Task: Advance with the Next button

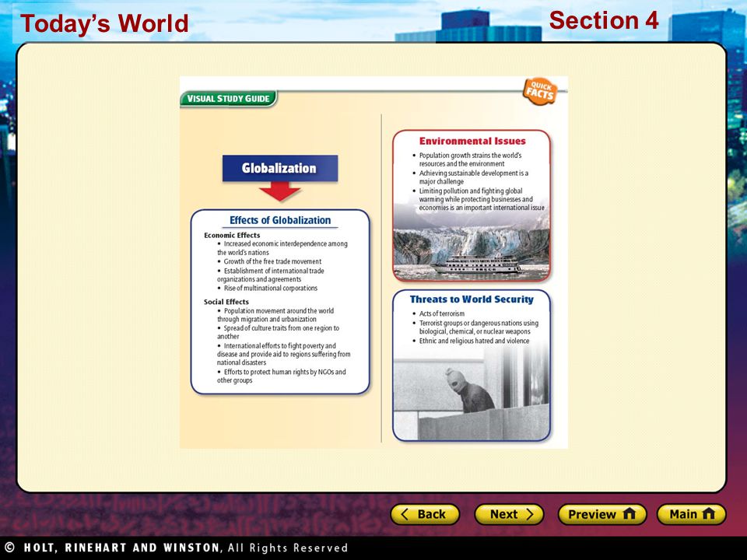Action: pyautogui.click(x=509, y=514)
